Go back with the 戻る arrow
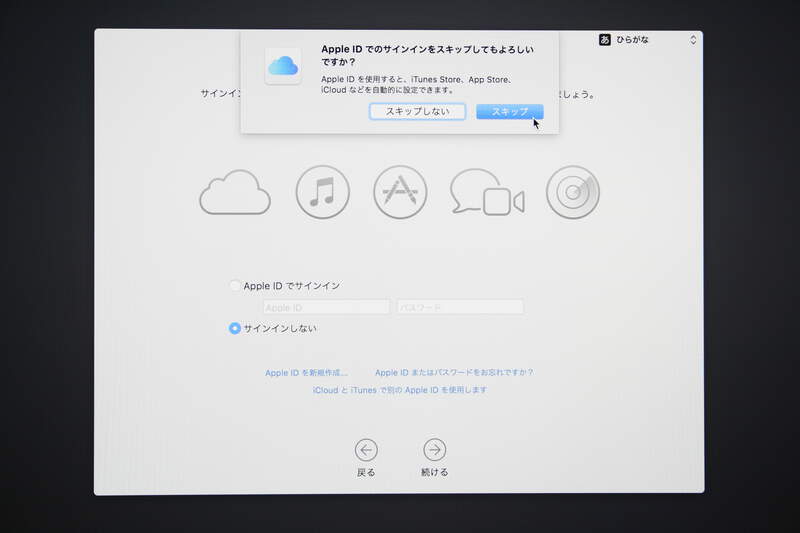 (366, 450)
